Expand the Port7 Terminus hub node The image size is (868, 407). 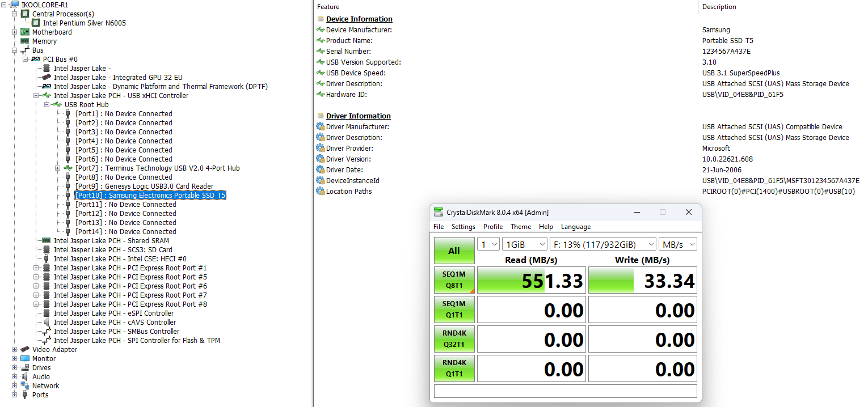coord(58,168)
